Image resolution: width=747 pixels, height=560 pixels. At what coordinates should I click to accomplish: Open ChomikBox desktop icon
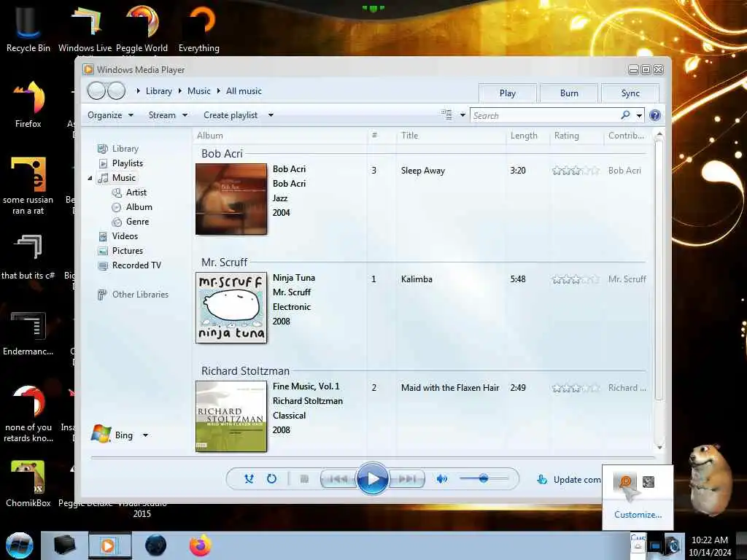(28, 483)
